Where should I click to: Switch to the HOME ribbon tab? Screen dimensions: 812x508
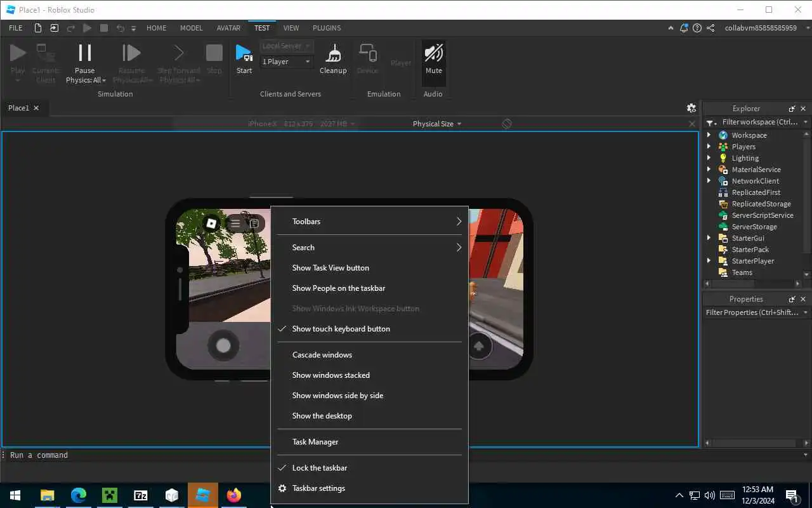(x=156, y=28)
